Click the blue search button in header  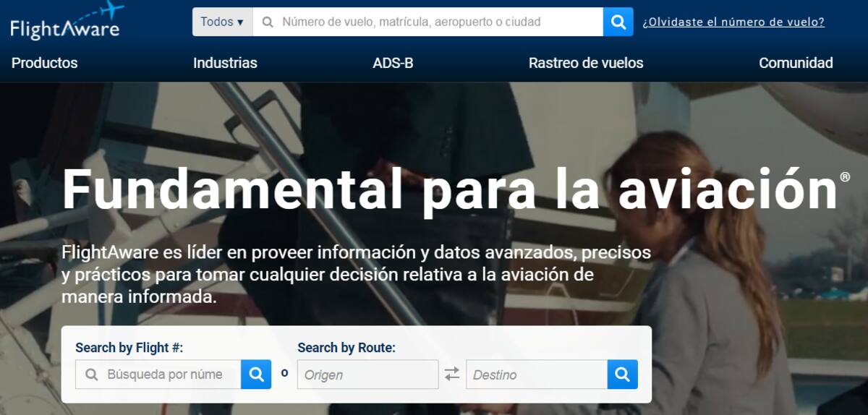click(618, 22)
